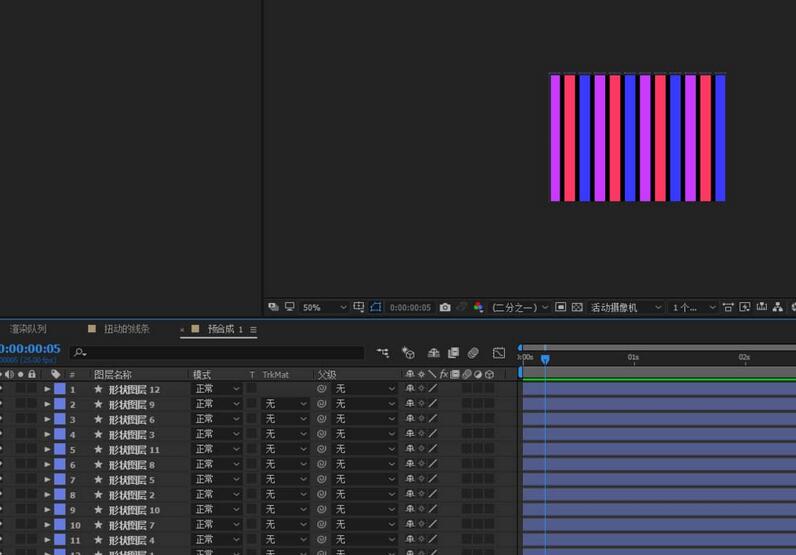Take a snapshot with the camera icon

click(445, 307)
